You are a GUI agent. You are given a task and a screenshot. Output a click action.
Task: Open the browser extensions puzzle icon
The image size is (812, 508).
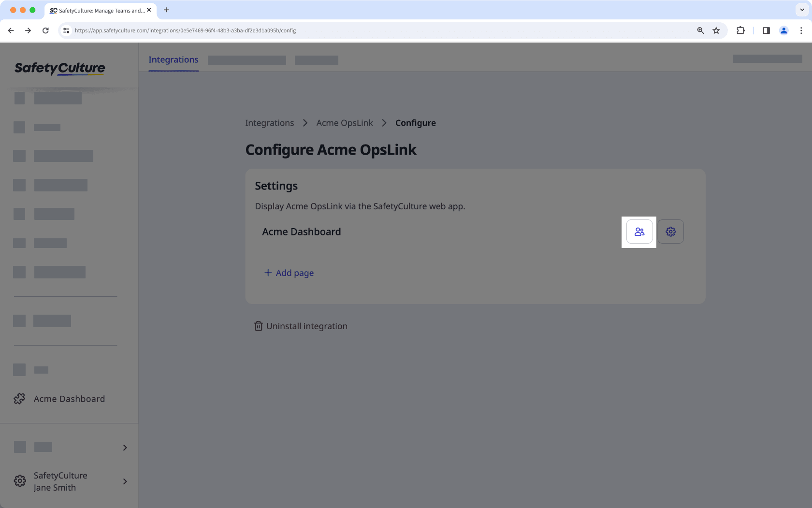pyautogui.click(x=740, y=30)
